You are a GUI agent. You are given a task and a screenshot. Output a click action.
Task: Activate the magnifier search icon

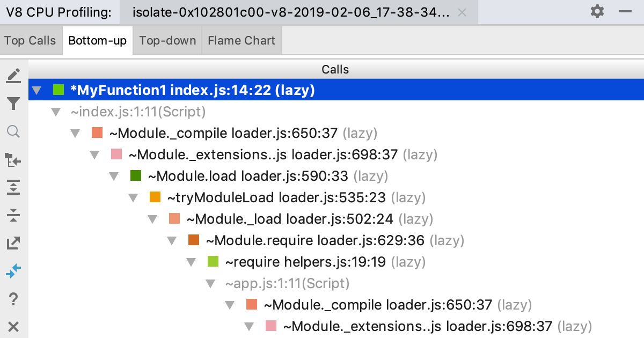click(13, 132)
